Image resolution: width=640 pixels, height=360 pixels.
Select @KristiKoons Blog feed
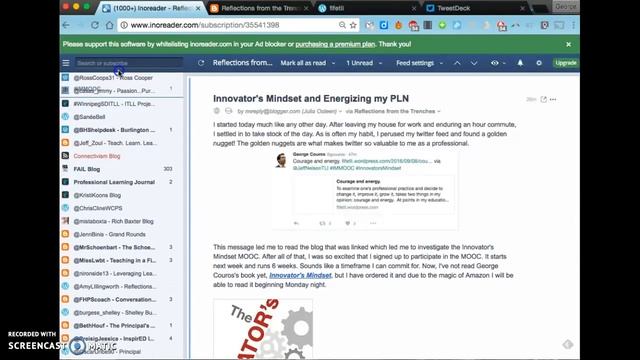(x=97, y=196)
